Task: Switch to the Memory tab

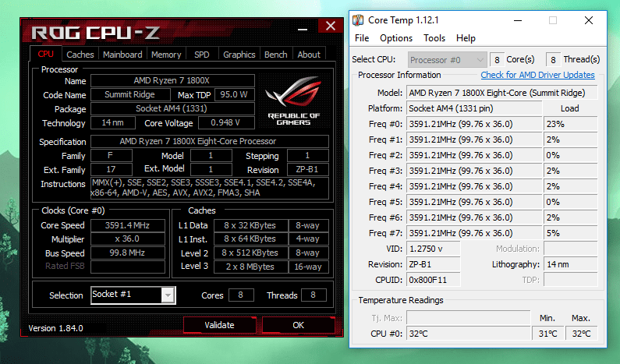Action: pyautogui.click(x=166, y=55)
